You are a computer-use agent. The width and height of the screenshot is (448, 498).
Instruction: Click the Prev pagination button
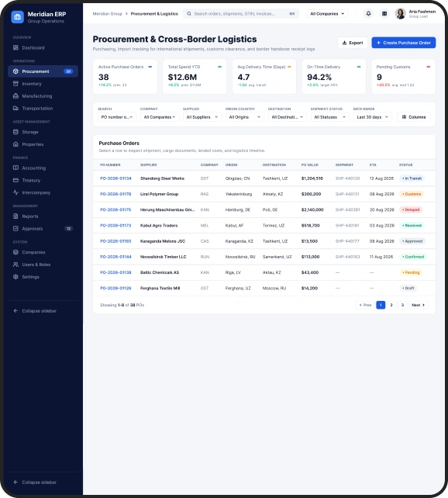coord(365,305)
